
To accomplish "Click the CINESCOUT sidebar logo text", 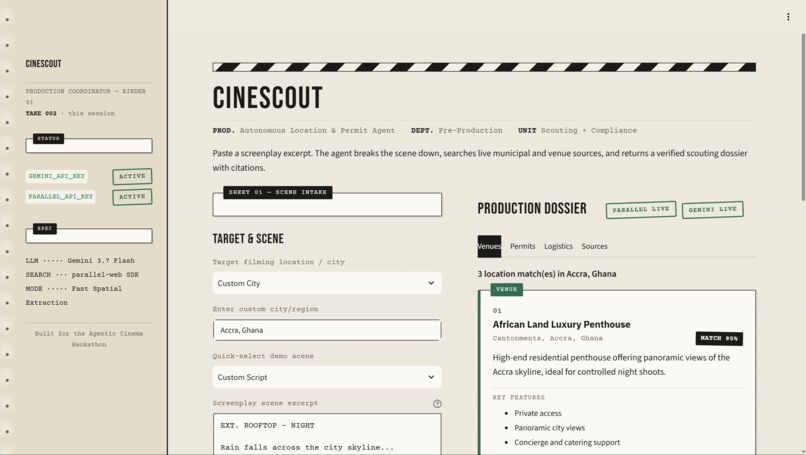I will [43, 64].
